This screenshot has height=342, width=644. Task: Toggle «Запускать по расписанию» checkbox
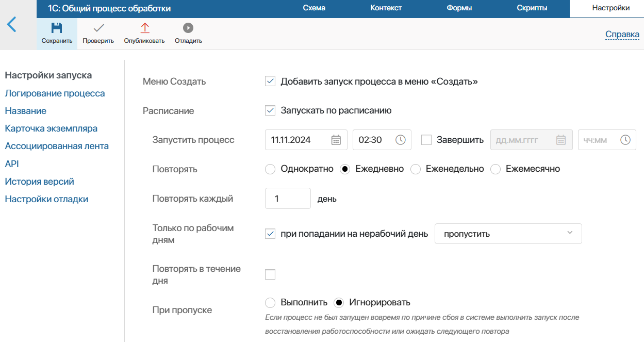[x=270, y=110]
